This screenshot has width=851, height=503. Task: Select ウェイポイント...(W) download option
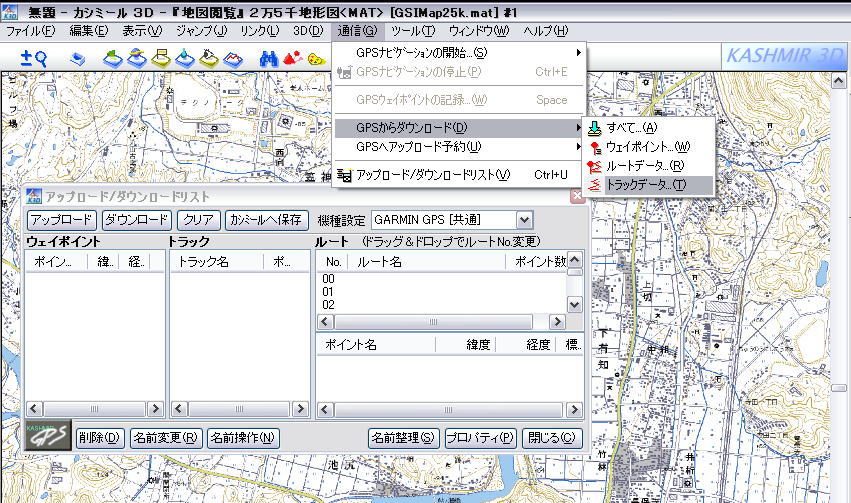tap(649, 147)
